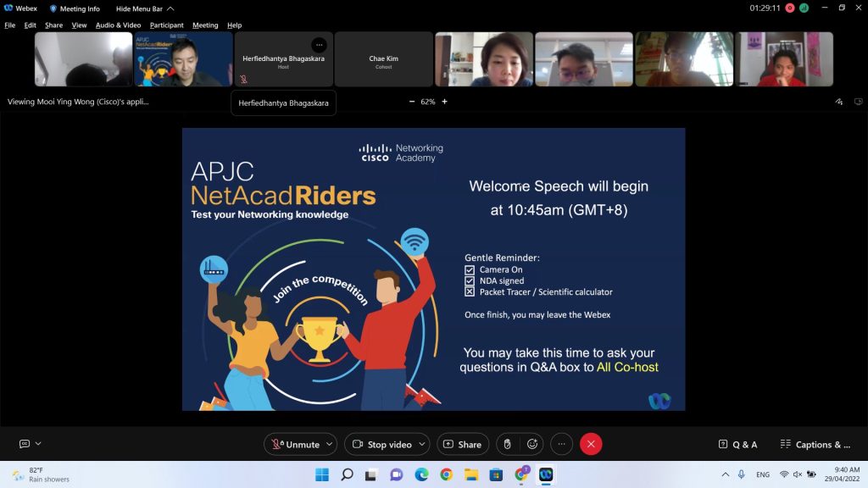Image resolution: width=868 pixels, height=488 pixels.
Task: Open Meeting Info shield icon
Action: point(53,8)
